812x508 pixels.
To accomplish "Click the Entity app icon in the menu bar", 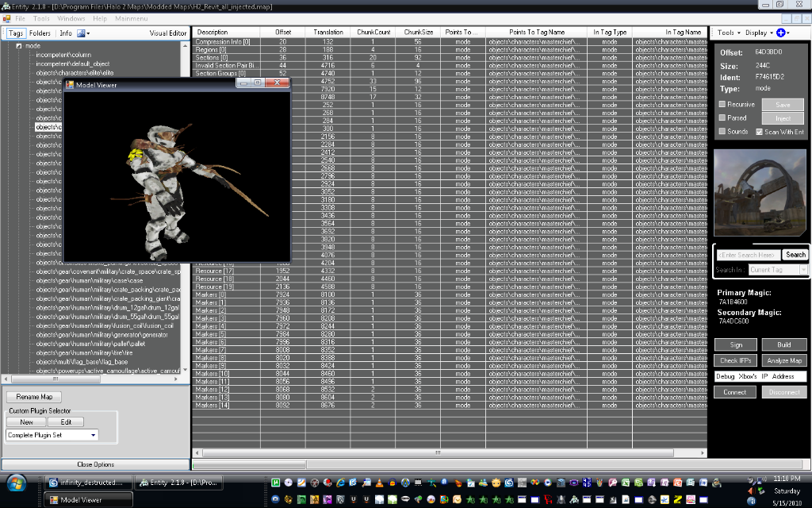I will pyautogui.click(x=6, y=19).
